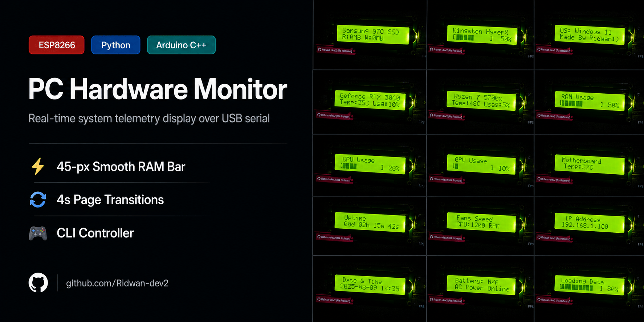Open the CPU Usage 28% LCD thumbnail
The width and height of the screenshot is (644, 322).
[370, 166]
